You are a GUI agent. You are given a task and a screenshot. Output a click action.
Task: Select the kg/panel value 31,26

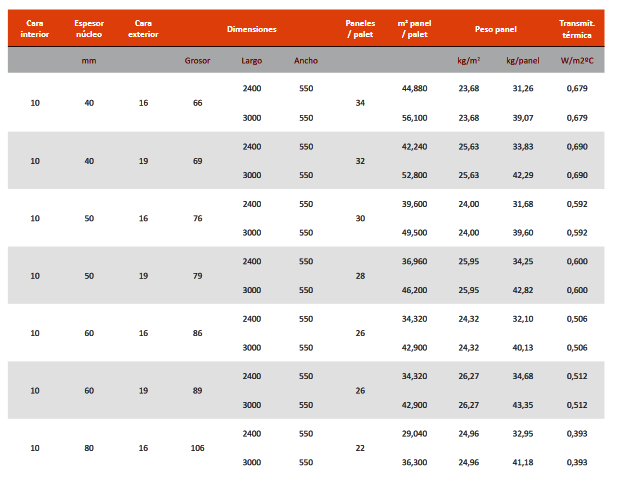click(522, 89)
